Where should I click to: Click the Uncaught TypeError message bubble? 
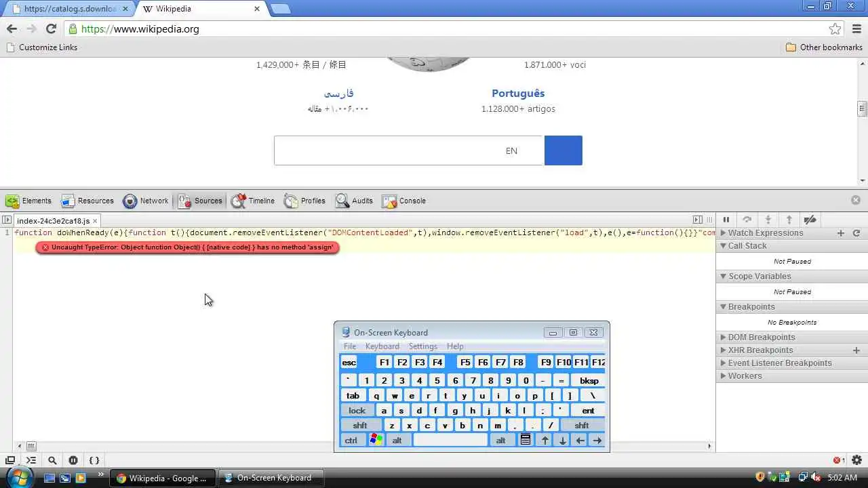click(187, 247)
